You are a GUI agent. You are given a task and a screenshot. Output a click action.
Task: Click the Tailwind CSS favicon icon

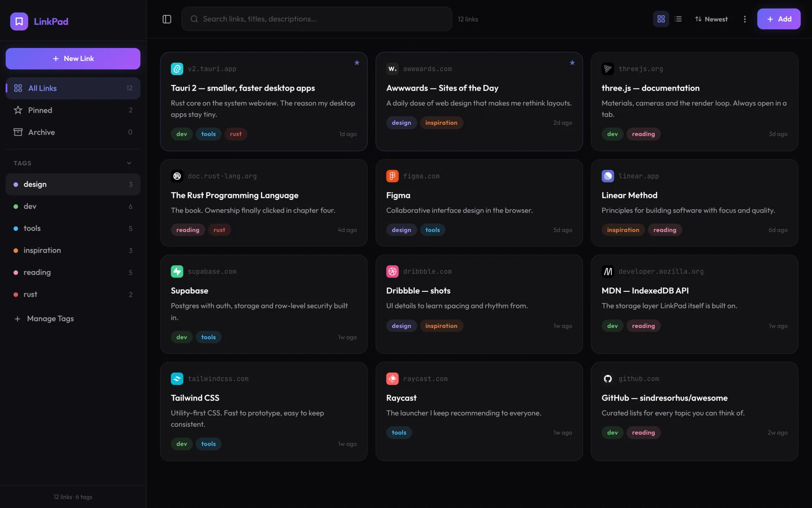(177, 379)
